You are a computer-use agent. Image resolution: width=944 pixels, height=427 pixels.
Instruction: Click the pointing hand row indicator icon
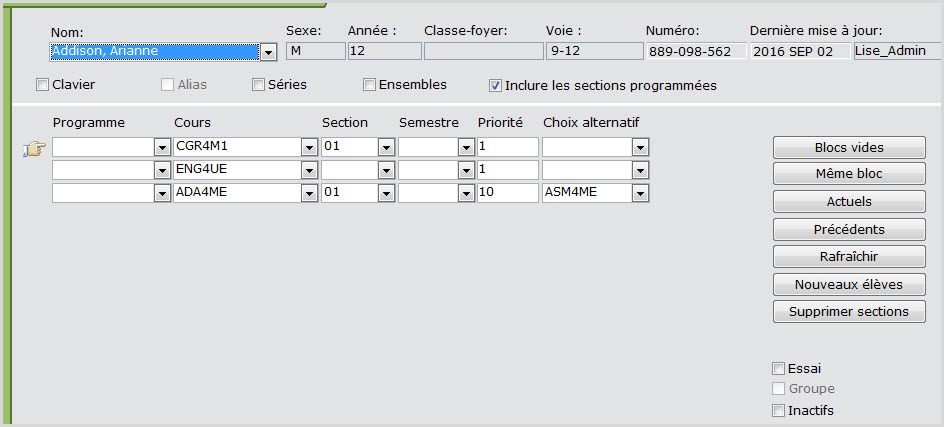click(x=35, y=149)
